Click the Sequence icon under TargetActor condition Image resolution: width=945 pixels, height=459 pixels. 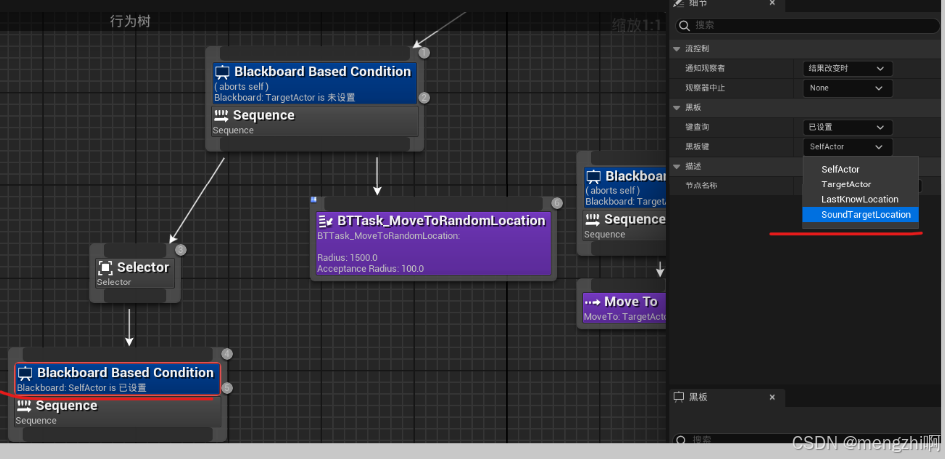221,115
